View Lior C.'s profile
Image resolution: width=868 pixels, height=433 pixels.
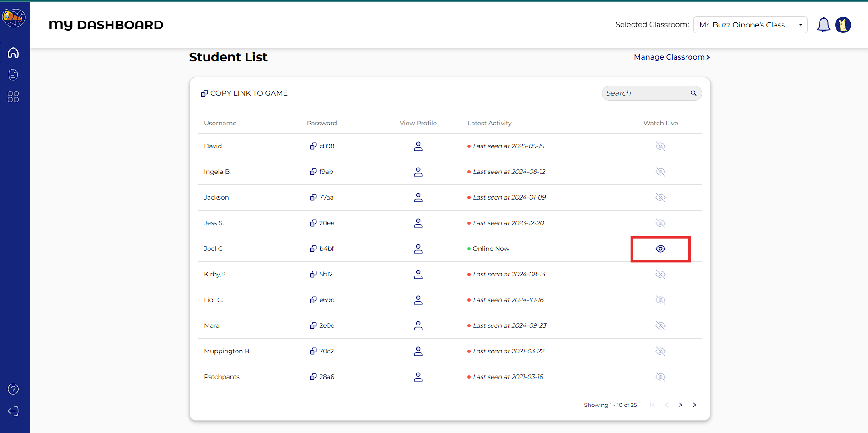click(418, 300)
